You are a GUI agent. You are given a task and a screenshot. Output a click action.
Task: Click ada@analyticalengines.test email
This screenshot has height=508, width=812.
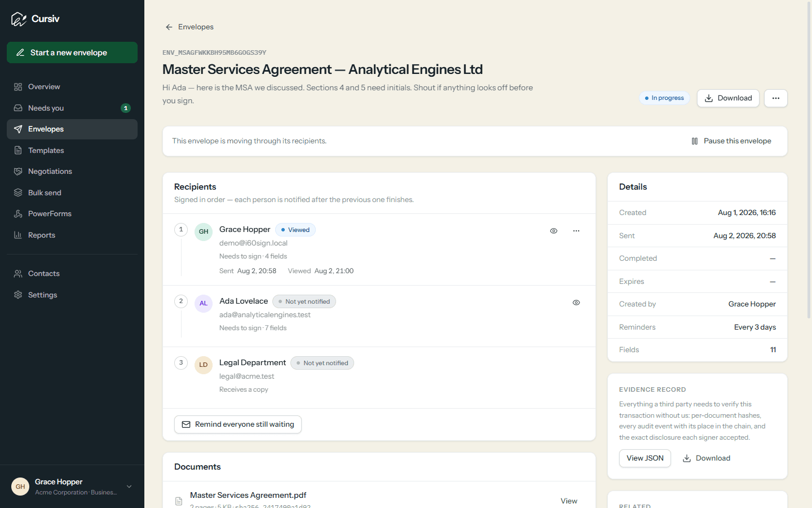coord(265,315)
